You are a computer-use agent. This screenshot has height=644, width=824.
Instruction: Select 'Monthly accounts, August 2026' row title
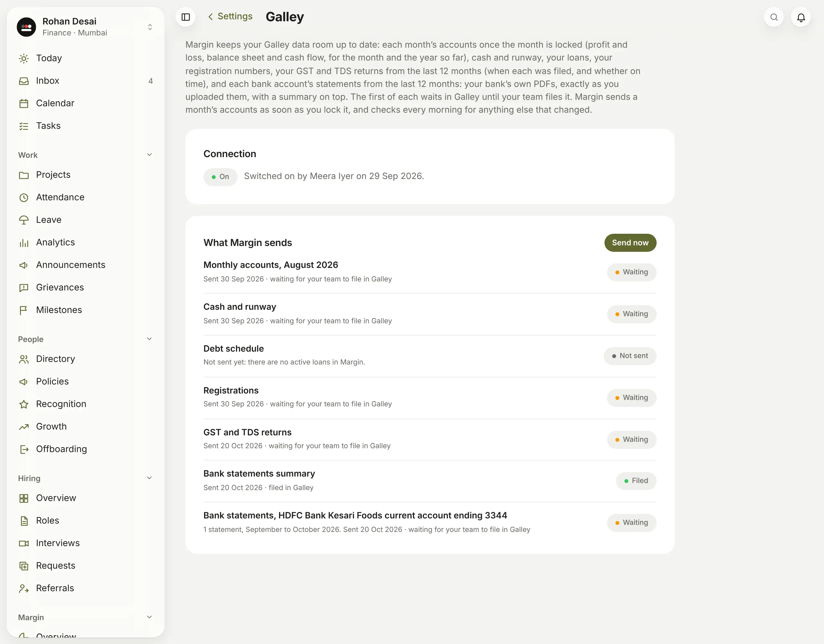[x=270, y=265]
